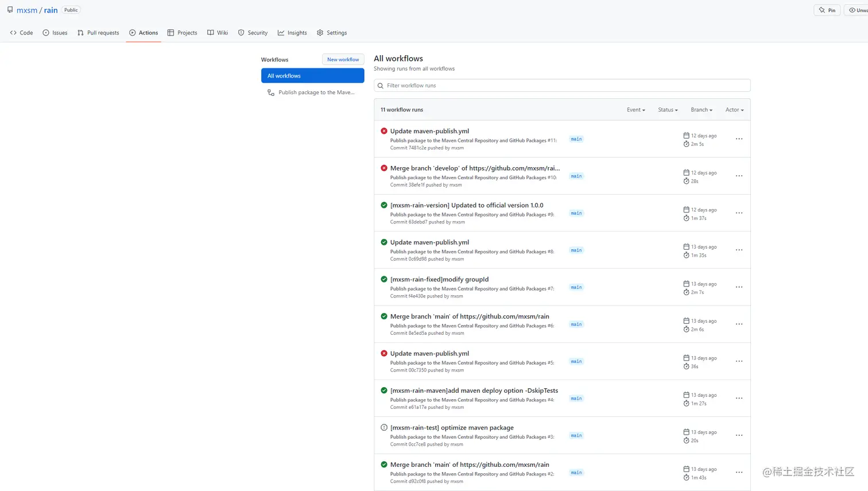Click the rain repository name link
The height and width of the screenshot is (491, 868).
(x=51, y=10)
